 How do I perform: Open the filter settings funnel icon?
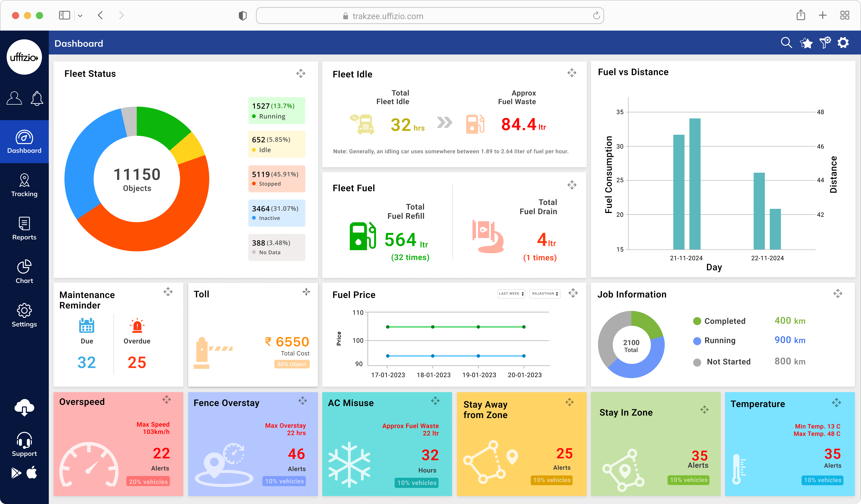(x=825, y=43)
